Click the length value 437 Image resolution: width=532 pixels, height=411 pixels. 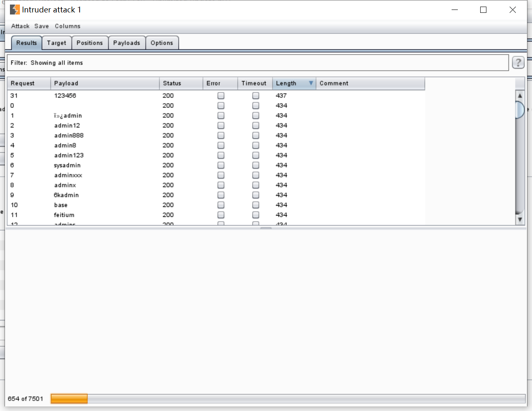click(281, 96)
